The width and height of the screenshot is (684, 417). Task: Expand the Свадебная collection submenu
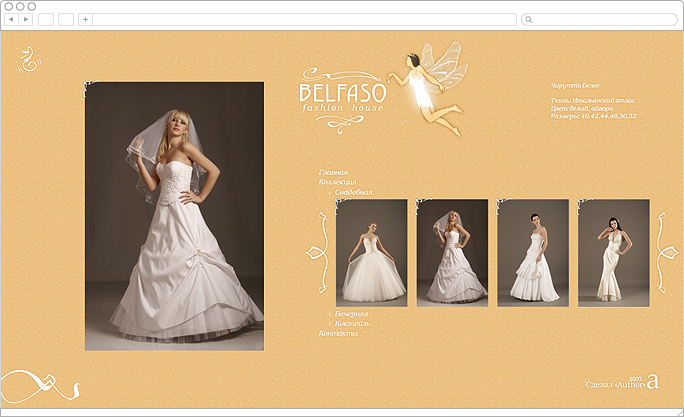(353, 192)
